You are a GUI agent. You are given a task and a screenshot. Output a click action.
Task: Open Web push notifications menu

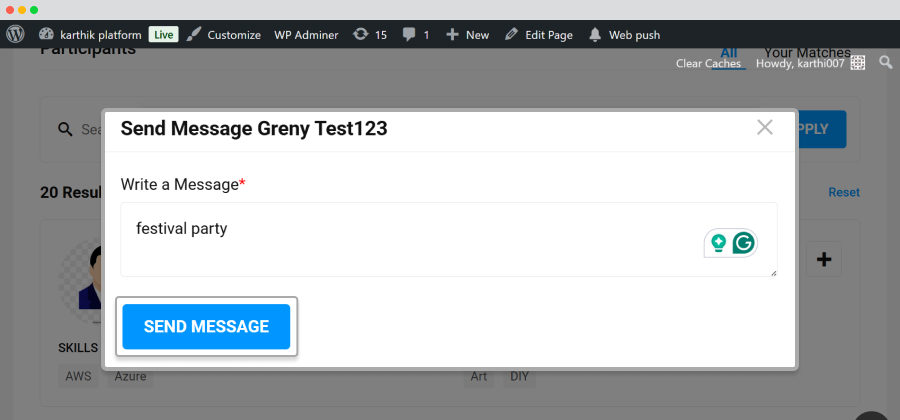coord(624,35)
